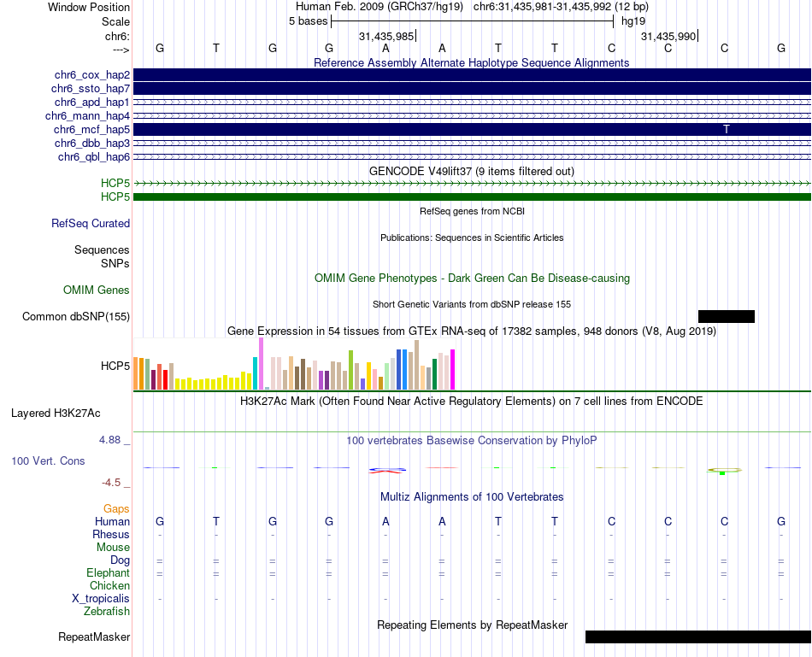Click the HCP5 label beside the GTEx chart
This screenshot has width=812, height=657.
(x=115, y=366)
